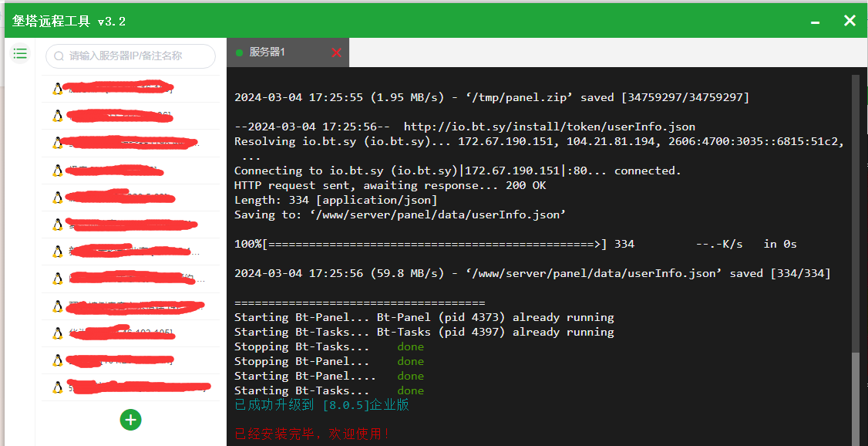This screenshot has width=868, height=446.
Task: Click the green connection status dot on 服务器1
Action: point(240,52)
